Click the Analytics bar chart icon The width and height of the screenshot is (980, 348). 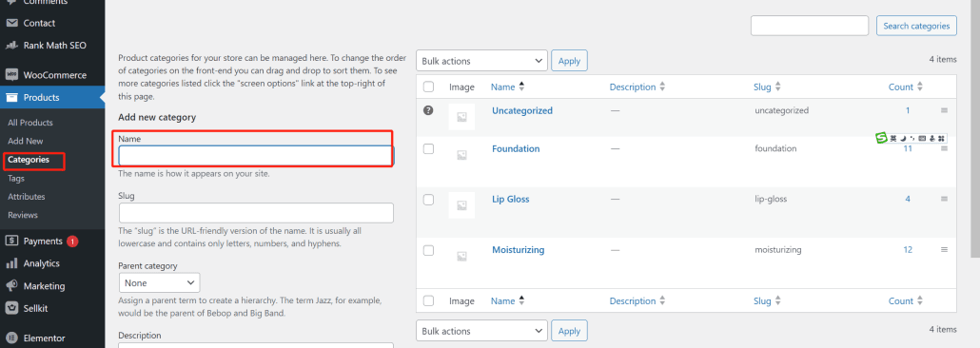click(x=11, y=263)
